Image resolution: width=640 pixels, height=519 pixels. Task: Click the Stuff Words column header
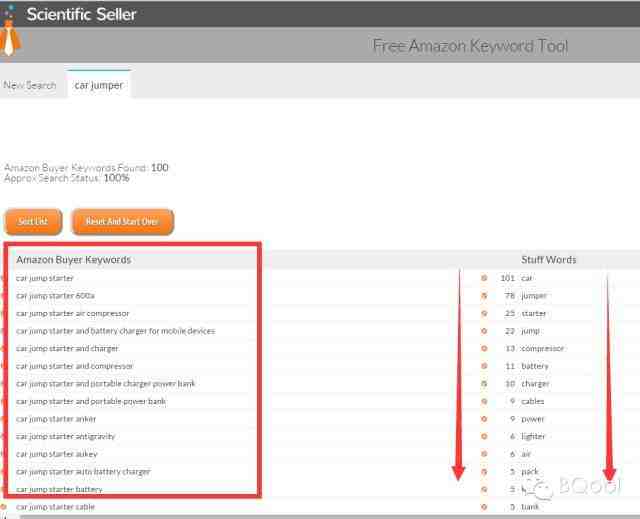[549, 260]
